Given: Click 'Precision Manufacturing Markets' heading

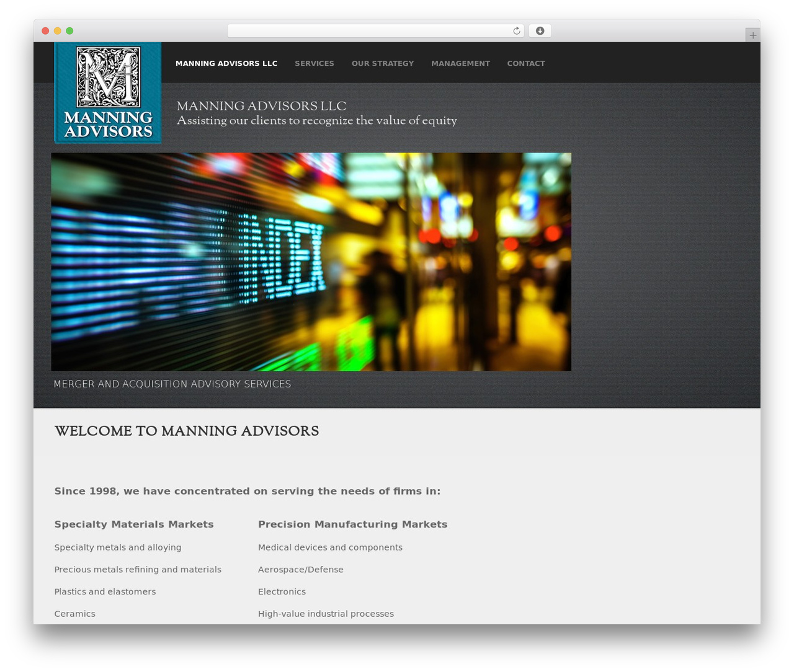Looking at the screenshot, I should click(352, 524).
